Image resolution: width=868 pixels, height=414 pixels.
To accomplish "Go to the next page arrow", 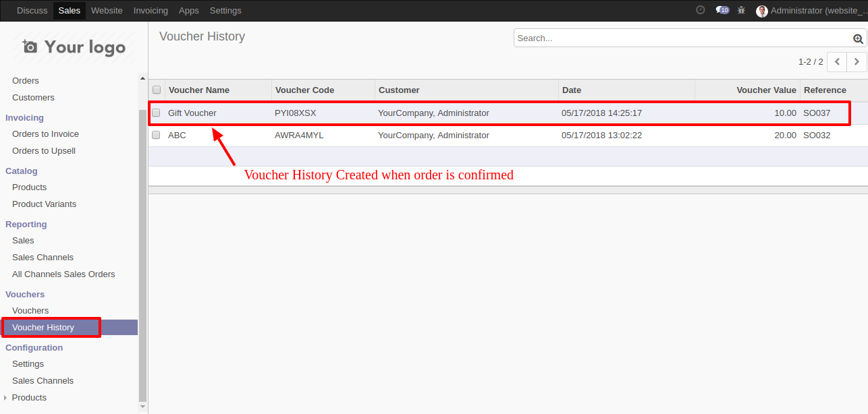I will pos(857,61).
